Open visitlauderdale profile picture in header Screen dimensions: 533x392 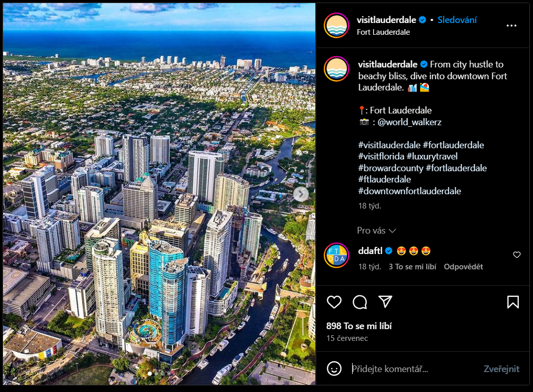click(x=336, y=26)
